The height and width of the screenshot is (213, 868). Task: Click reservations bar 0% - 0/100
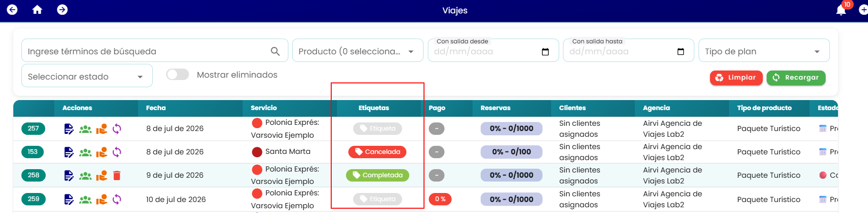coord(512,152)
